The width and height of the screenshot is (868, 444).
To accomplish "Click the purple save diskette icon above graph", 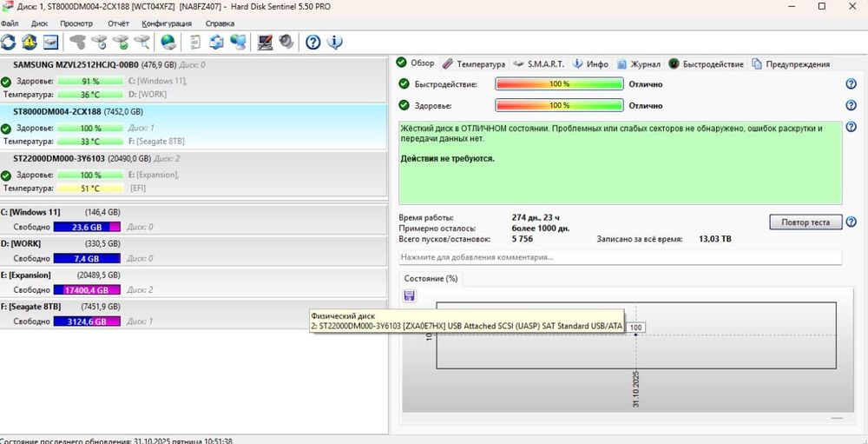I will click(x=410, y=295).
